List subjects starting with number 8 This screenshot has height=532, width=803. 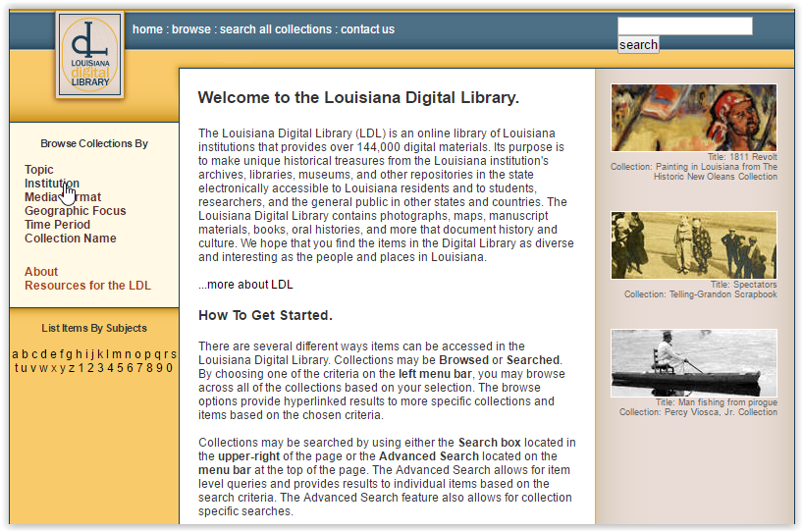149,368
